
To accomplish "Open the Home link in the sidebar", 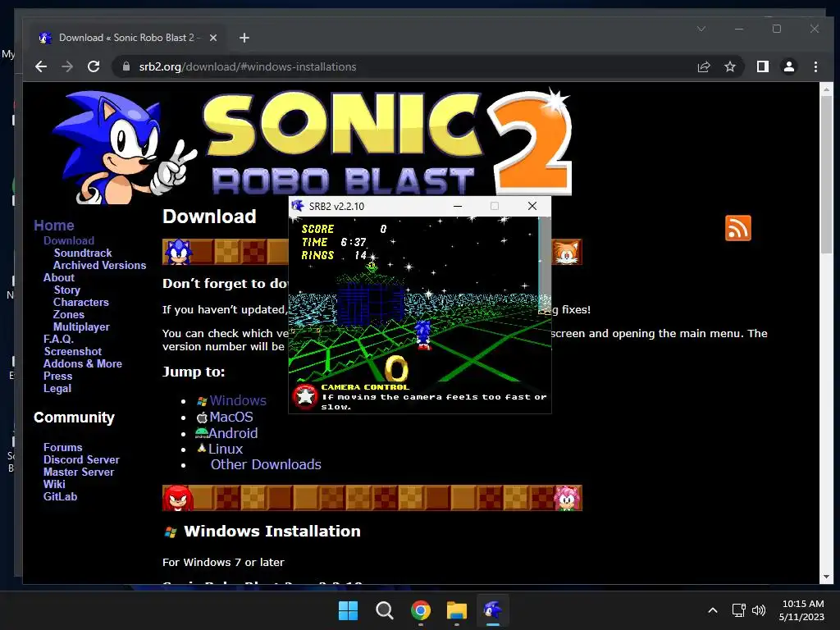I will tap(53, 226).
